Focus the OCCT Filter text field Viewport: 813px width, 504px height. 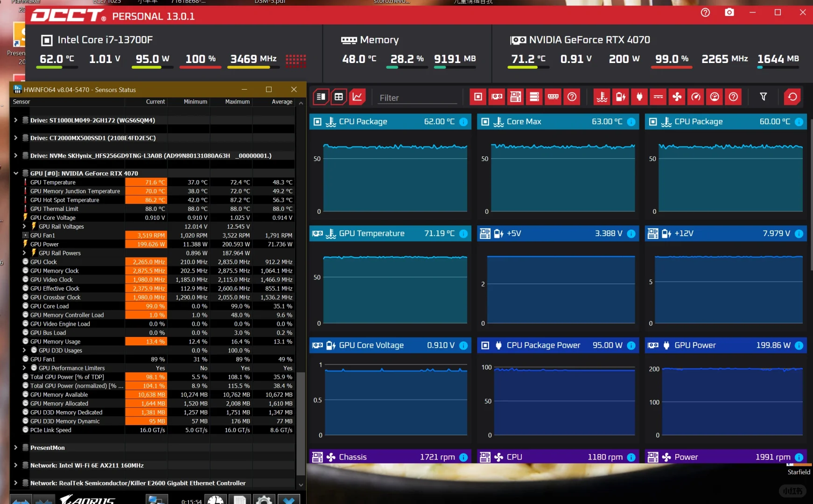(x=417, y=98)
